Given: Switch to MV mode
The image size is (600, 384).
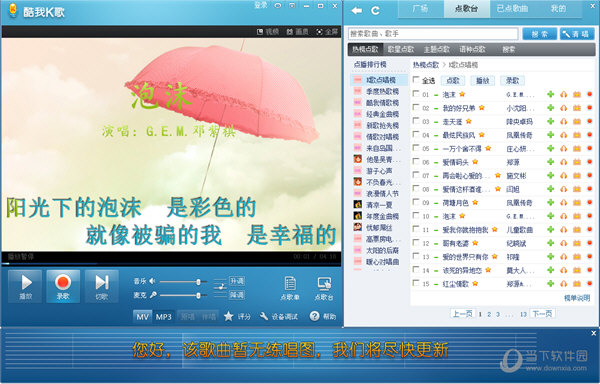Looking at the screenshot, I should pos(142,317).
